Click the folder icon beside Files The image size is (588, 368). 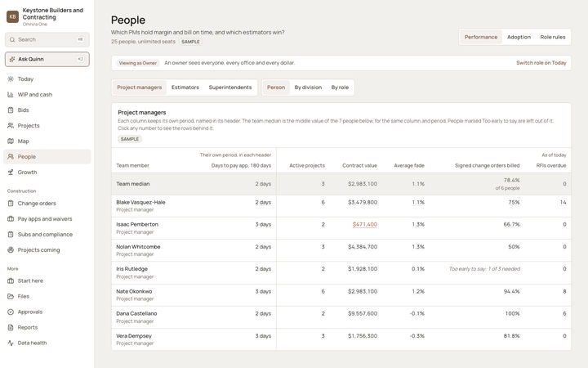point(11,296)
